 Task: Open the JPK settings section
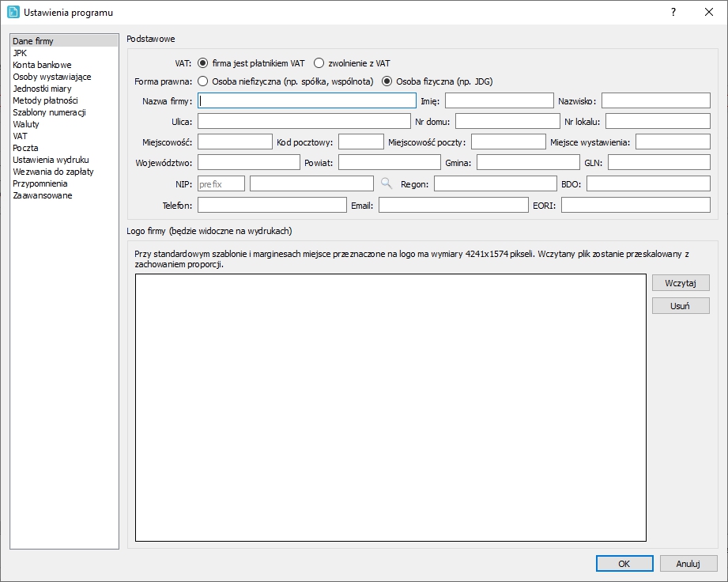pos(20,53)
